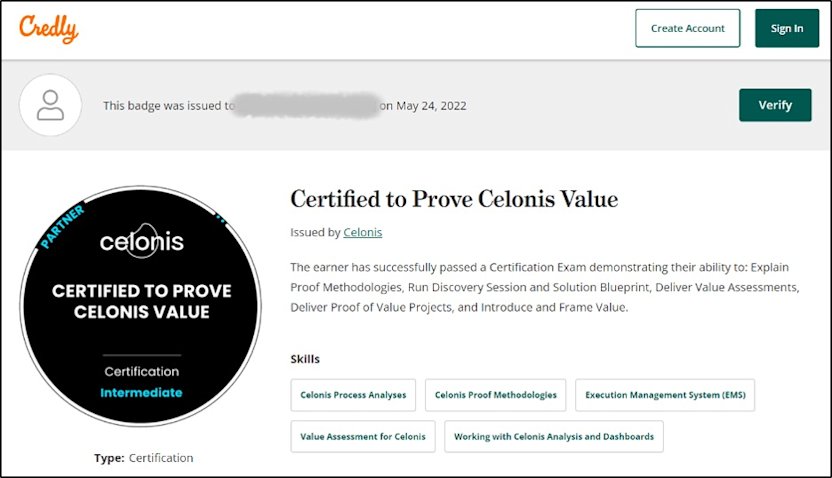This screenshot has height=478, width=832.
Task: Select the Celonis Process Analyses skill tag
Action: pos(353,395)
